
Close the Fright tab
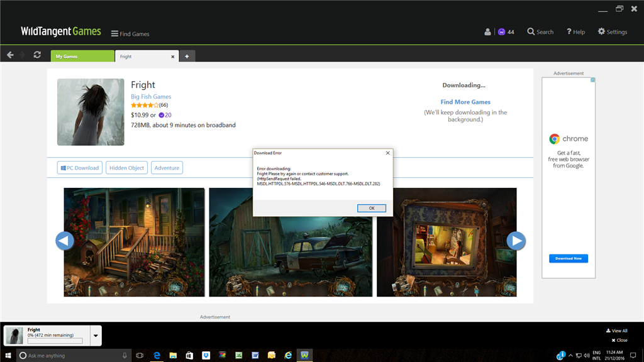tap(172, 57)
